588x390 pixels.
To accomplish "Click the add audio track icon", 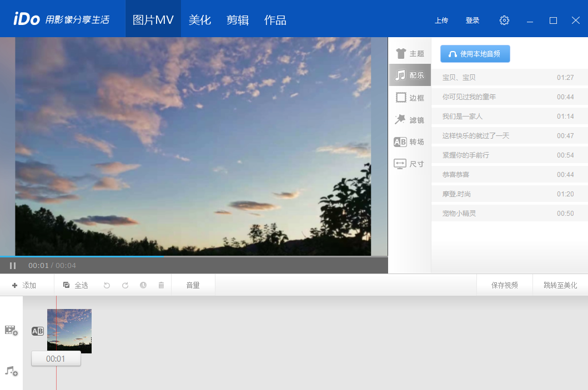I will point(11,371).
